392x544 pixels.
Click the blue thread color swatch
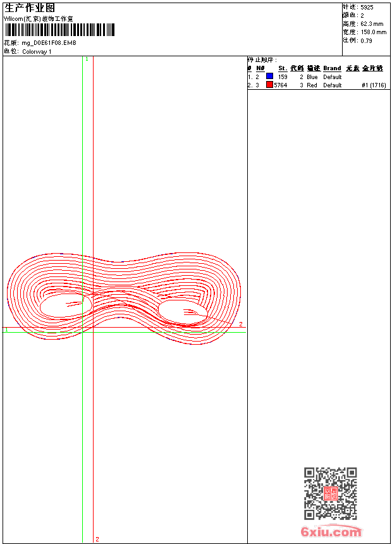point(269,77)
